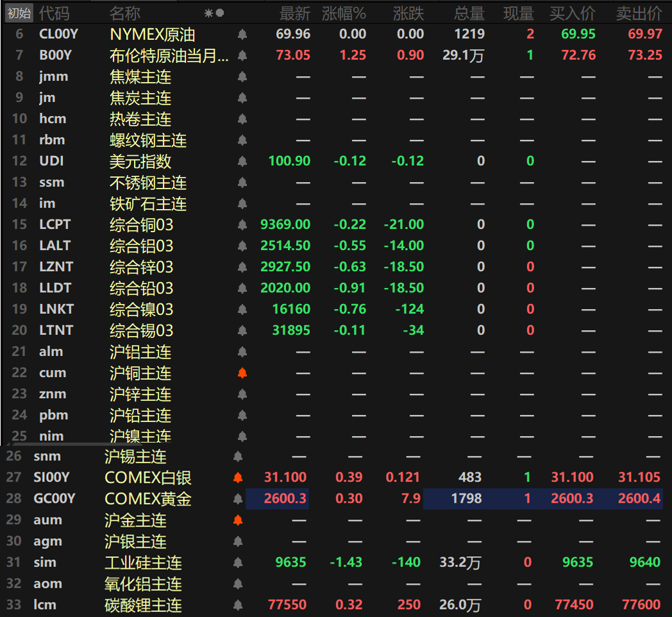Click the bell icon on 综合铜03 row
The image size is (672, 617).
click(242, 225)
